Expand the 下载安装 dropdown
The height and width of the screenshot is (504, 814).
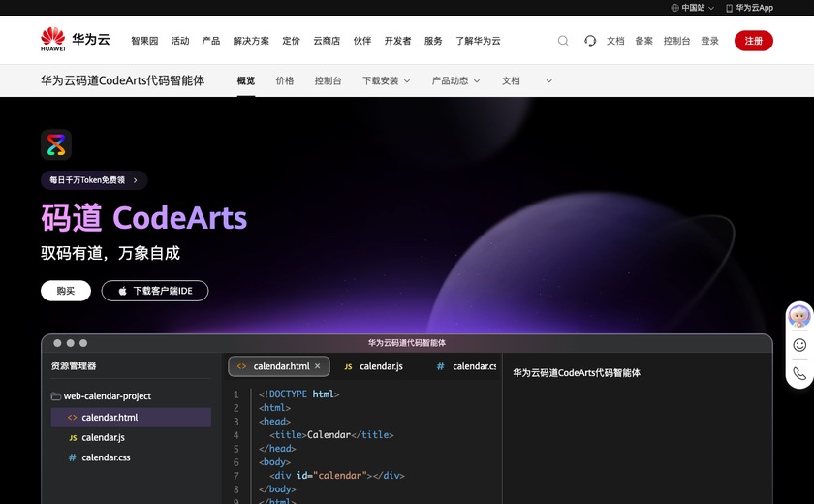point(407,81)
